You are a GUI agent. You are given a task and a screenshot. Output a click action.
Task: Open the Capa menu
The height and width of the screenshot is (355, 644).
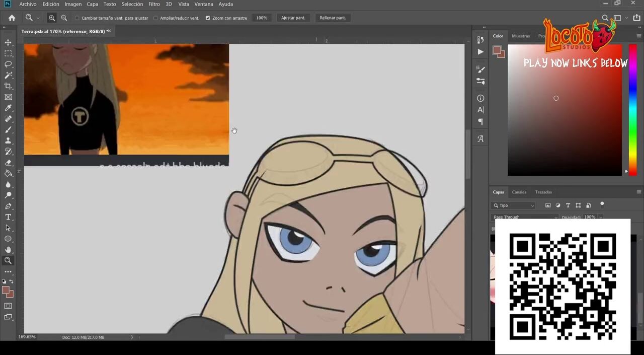(93, 4)
